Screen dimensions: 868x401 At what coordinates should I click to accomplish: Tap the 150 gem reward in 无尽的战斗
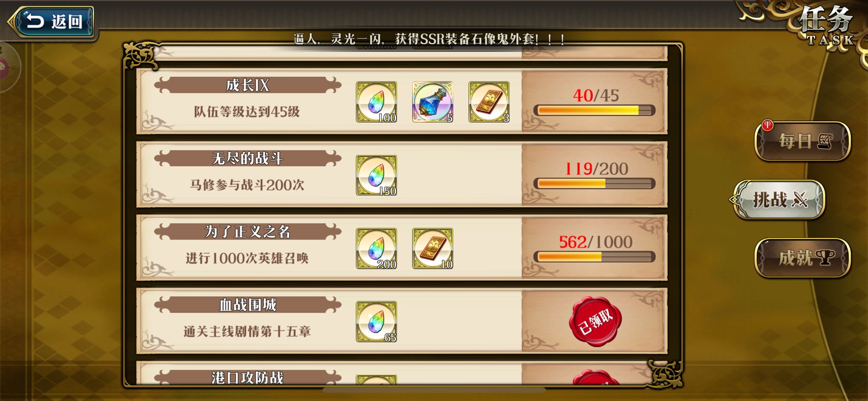(x=376, y=175)
